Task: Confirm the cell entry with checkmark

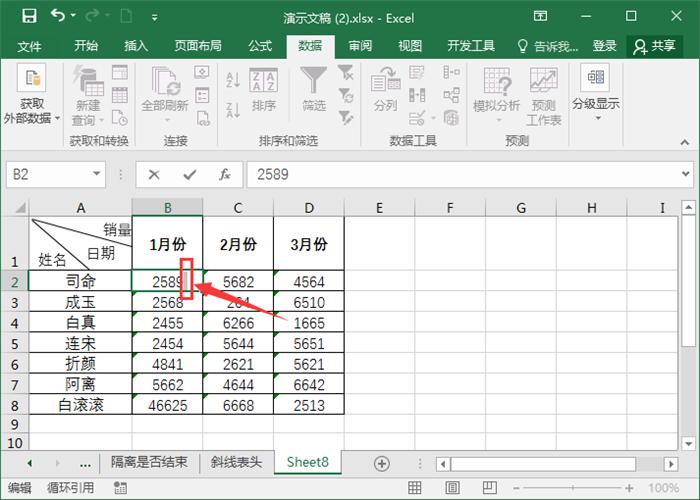Action: pos(190,175)
